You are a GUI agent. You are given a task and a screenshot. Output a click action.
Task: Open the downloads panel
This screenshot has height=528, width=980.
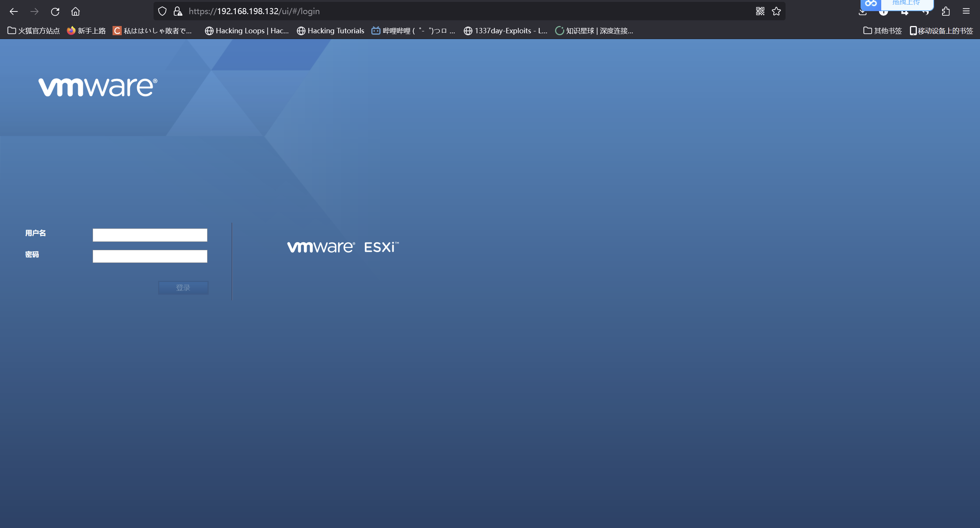coord(863,12)
